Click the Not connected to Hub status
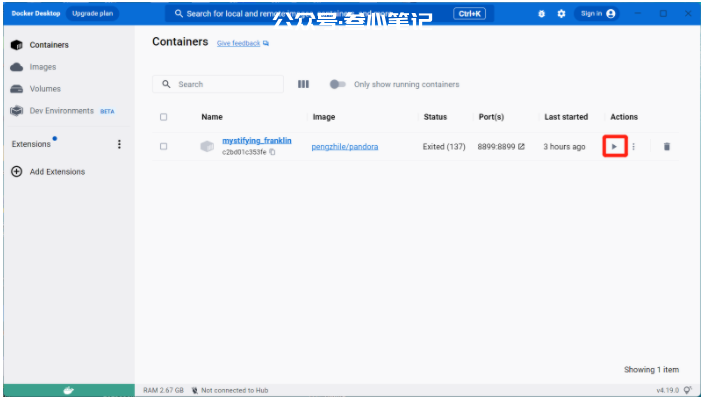704x406 pixels. [230, 390]
